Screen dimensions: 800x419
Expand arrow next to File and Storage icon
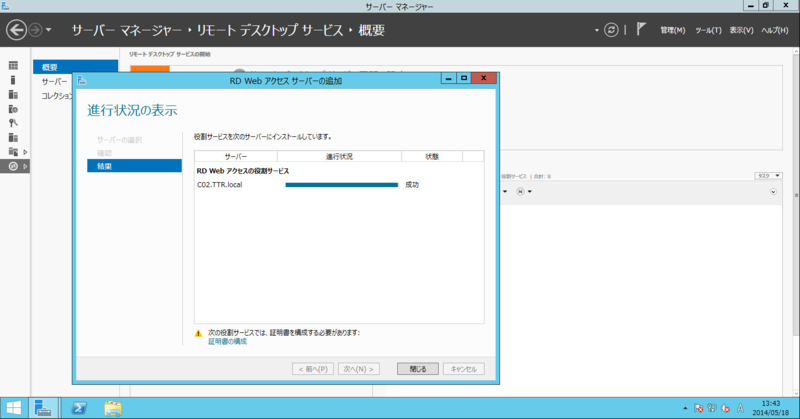[25, 152]
